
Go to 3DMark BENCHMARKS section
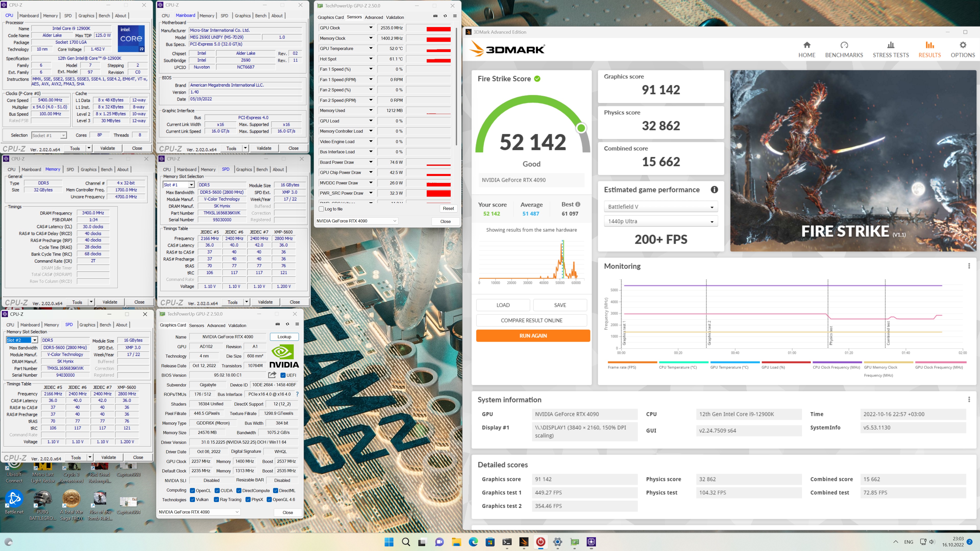pyautogui.click(x=844, y=49)
